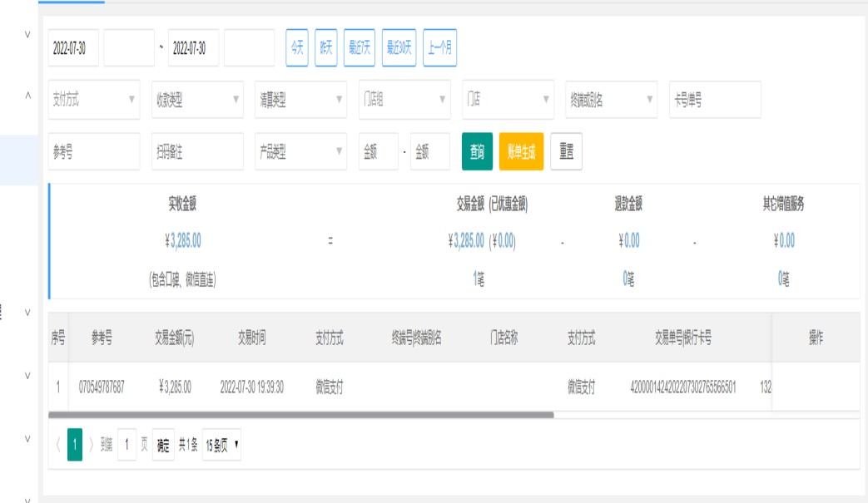The width and height of the screenshot is (868, 503).
Task: Click the green 查询 search button
Action: pos(477,151)
